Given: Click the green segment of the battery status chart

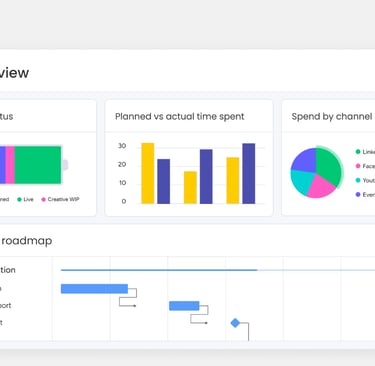Looking at the screenshot, I should point(38,165).
